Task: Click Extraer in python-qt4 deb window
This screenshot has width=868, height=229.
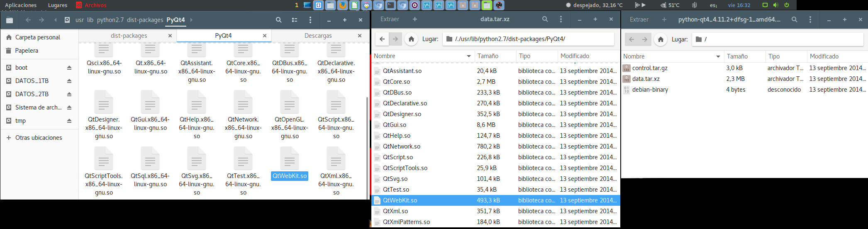Action: (639, 19)
